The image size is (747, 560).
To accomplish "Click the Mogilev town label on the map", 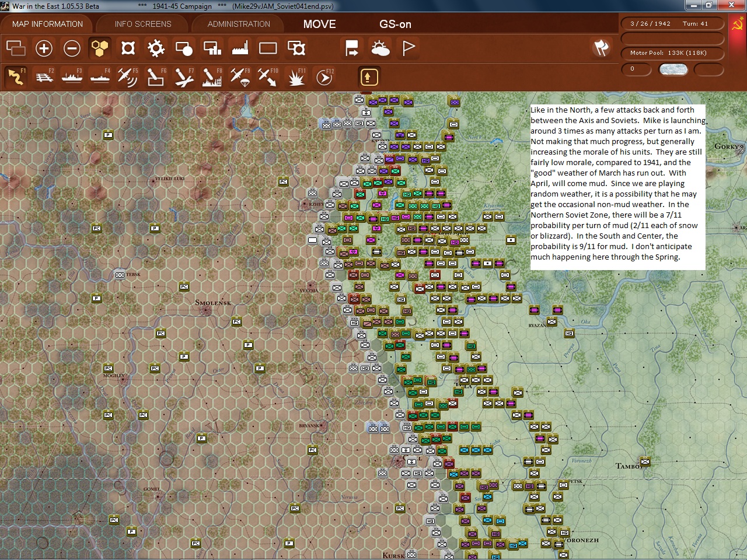I will pos(114,376).
